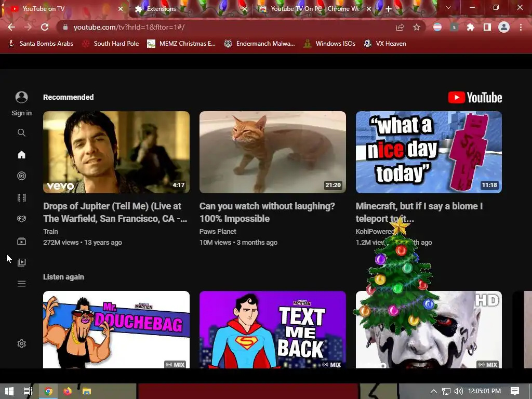The width and height of the screenshot is (532, 399).
Task: Open the YouTube TV search icon
Action: [x=21, y=132]
